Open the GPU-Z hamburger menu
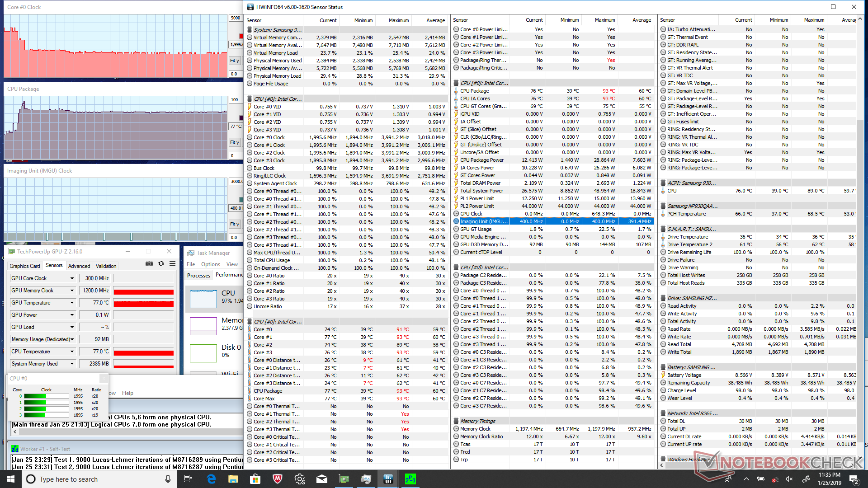This screenshot has height=488, width=868. 172,264
